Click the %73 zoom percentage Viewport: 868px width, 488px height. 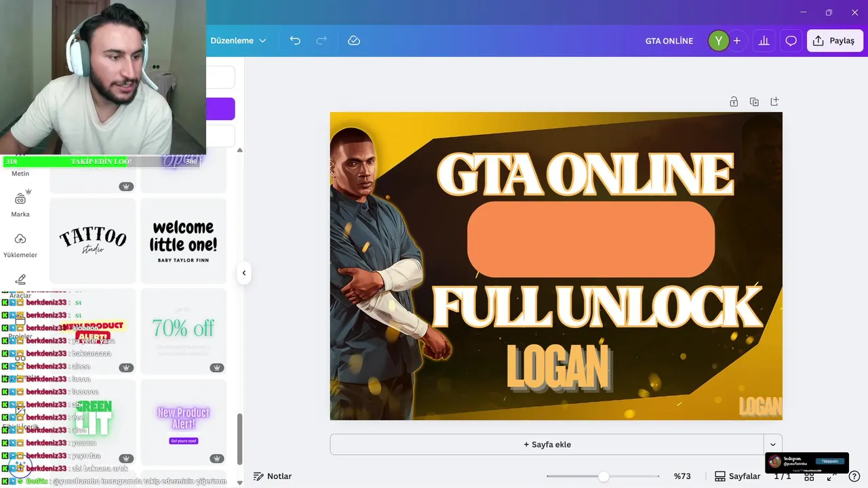click(682, 476)
